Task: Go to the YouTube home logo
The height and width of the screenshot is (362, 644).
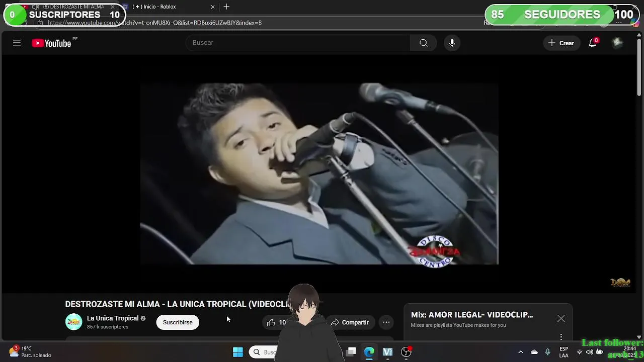Action: pos(51,43)
